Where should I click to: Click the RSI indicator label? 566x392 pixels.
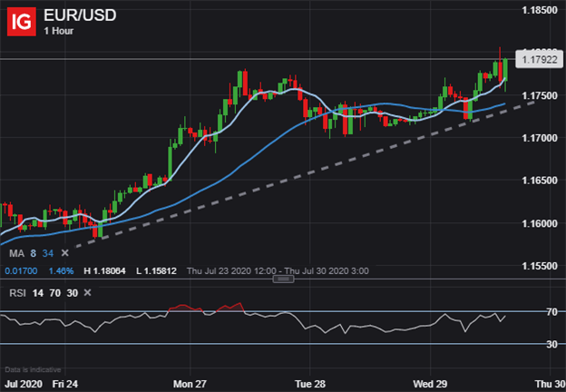[x=17, y=293]
